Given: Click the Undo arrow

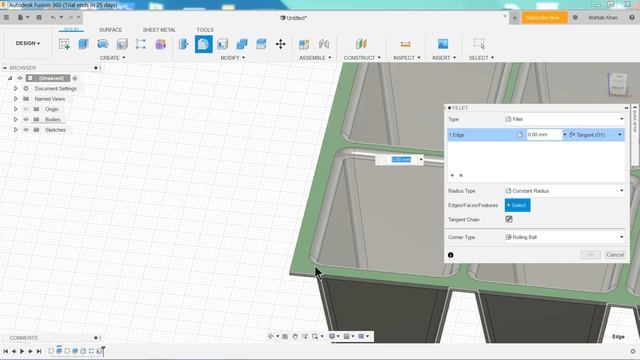Looking at the screenshot, I should pyautogui.click(x=53, y=18).
